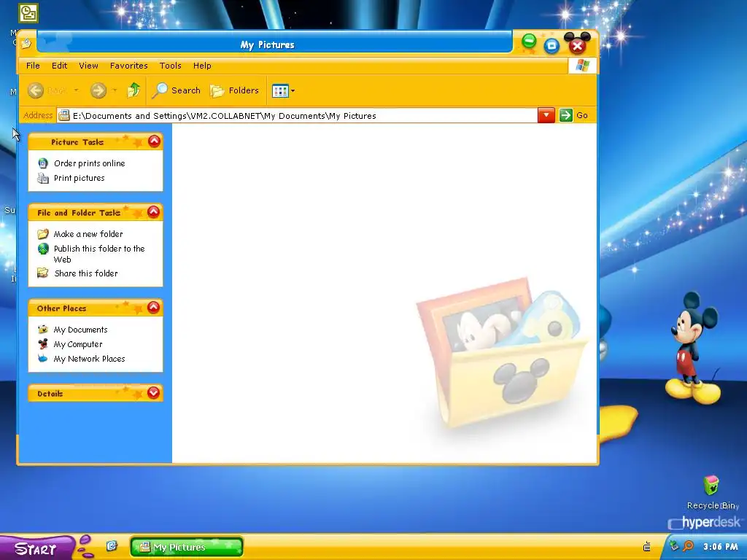Open the Forward history dropdown arrow

(x=115, y=90)
